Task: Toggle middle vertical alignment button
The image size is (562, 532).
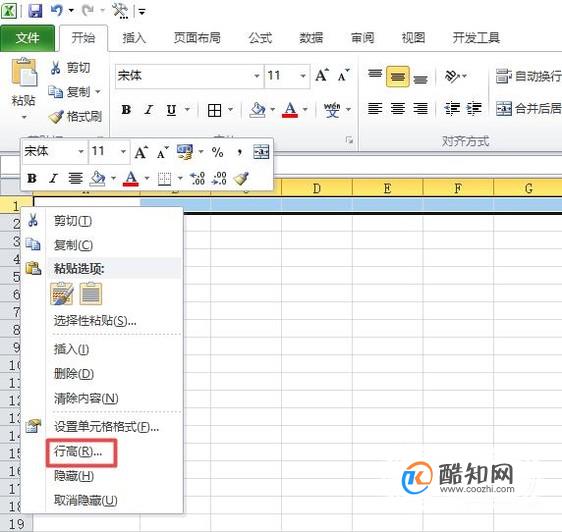Action: coord(397,76)
